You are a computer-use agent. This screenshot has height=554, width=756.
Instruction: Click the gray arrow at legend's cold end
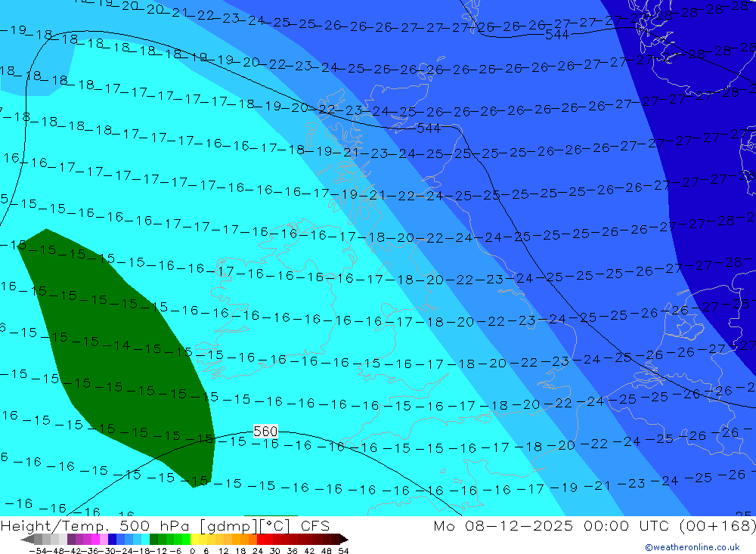point(27,539)
